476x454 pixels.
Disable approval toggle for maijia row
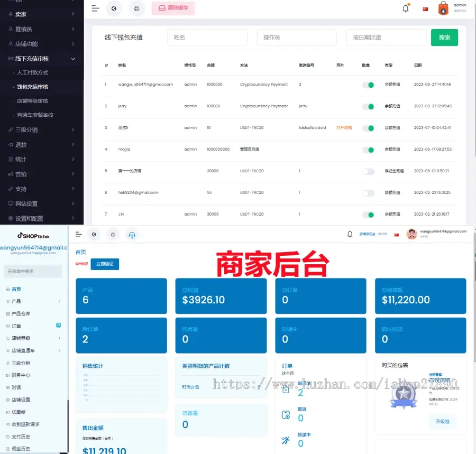(x=368, y=150)
